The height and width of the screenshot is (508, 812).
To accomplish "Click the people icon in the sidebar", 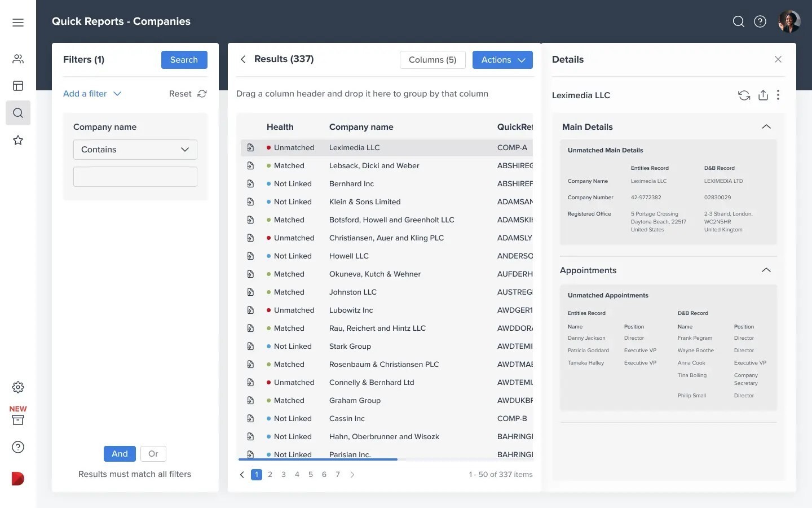I will (18, 59).
